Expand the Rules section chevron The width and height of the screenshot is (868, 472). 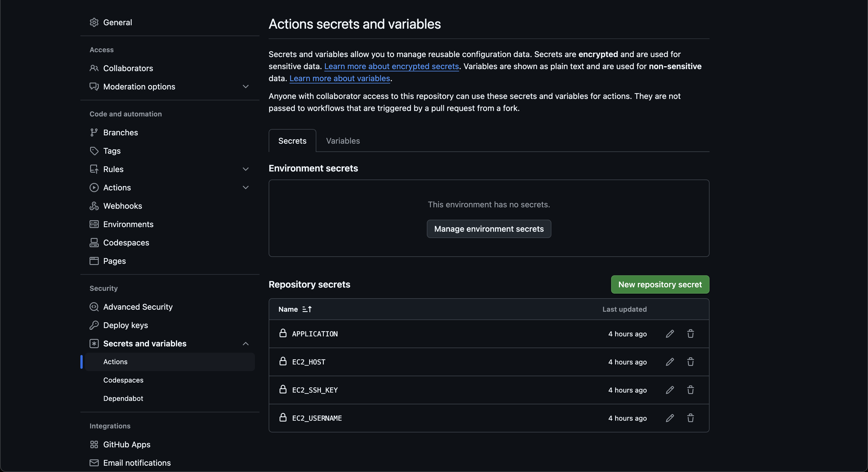pyautogui.click(x=246, y=169)
